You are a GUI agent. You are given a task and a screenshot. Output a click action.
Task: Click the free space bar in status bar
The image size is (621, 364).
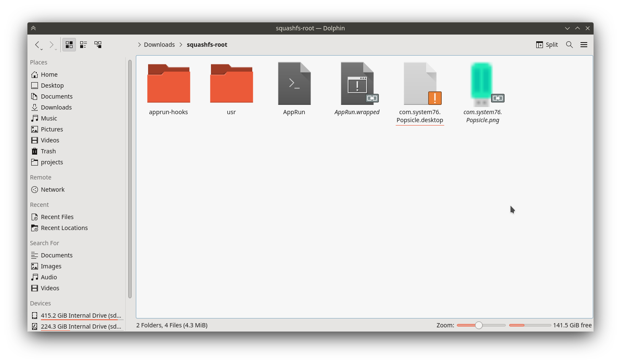coord(530,325)
